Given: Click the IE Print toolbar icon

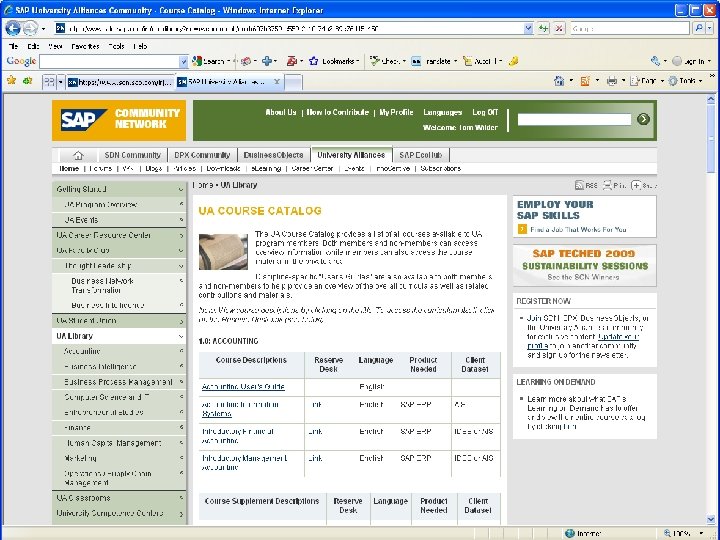Looking at the screenshot, I should pos(612,81).
